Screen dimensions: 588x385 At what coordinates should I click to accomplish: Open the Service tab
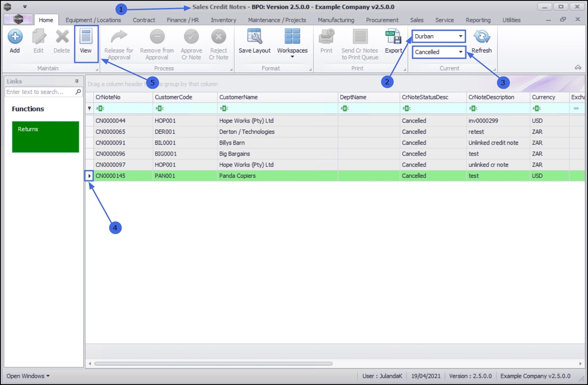[444, 20]
